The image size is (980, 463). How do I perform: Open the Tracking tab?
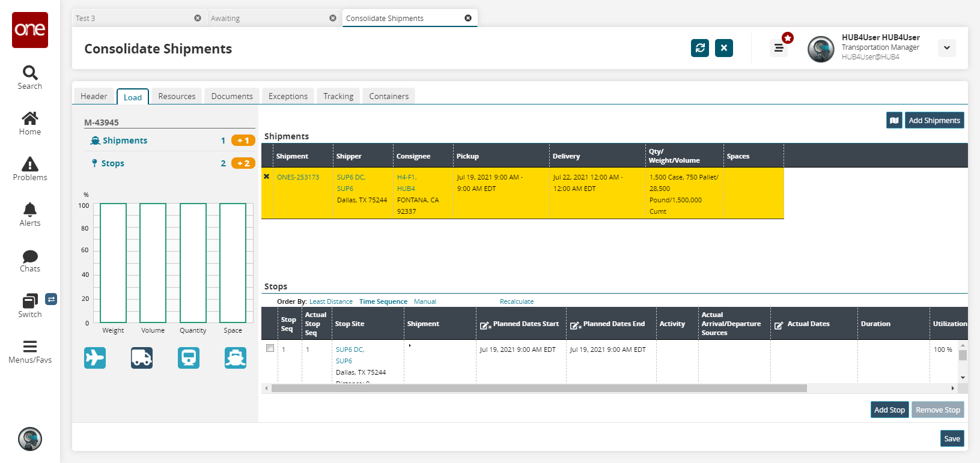pos(338,96)
